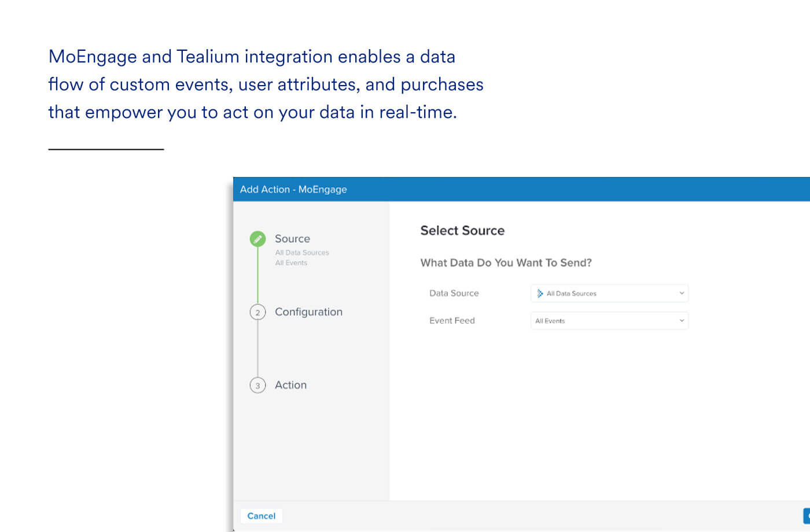The image size is (810, 532).
Task: Select the 'All Events' text in Event Feed field
Action: (x=550, y=321)
